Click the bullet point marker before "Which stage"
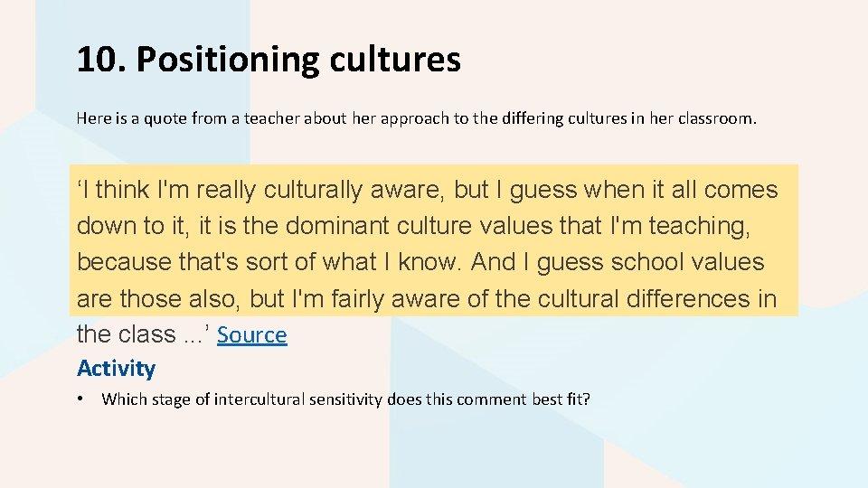Viewport: 868px width, 488px height. tap(81, 399)
